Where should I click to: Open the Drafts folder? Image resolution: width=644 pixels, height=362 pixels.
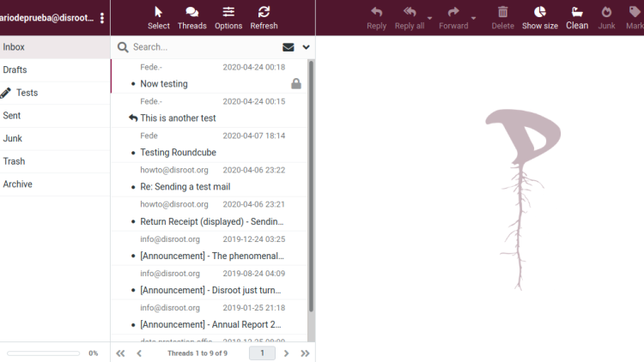55,69
